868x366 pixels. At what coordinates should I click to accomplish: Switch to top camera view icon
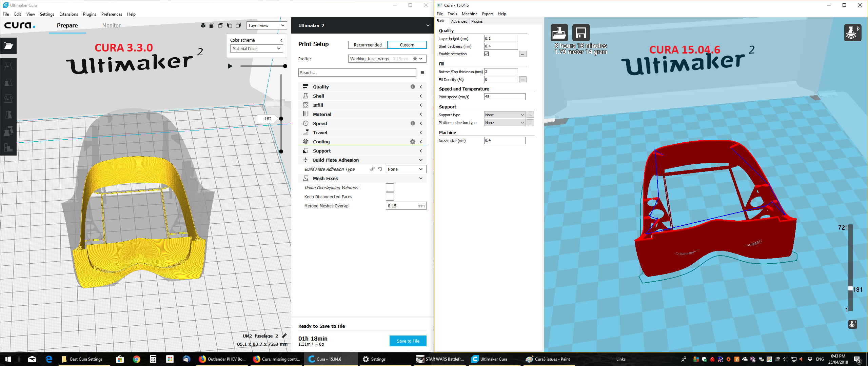[221, 25]
